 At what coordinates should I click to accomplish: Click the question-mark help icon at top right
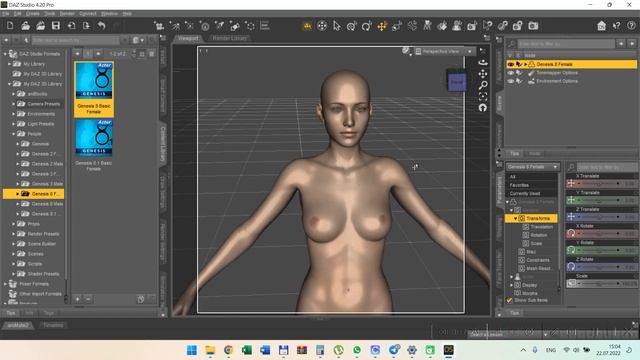(631, 26)
